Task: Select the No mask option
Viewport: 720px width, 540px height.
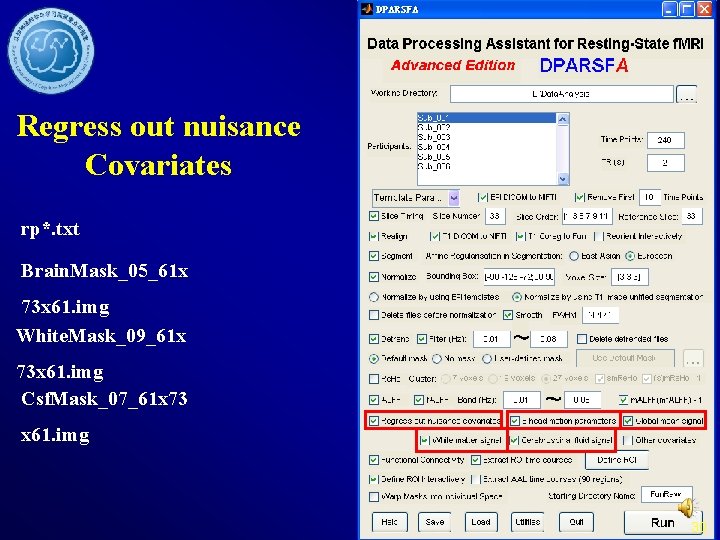Action: (437, 359)
